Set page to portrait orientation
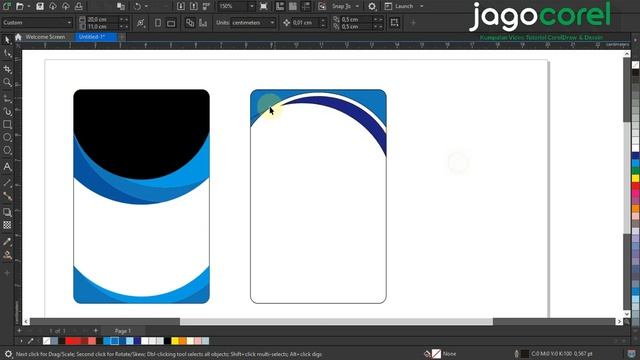 [x=158, y=23]
